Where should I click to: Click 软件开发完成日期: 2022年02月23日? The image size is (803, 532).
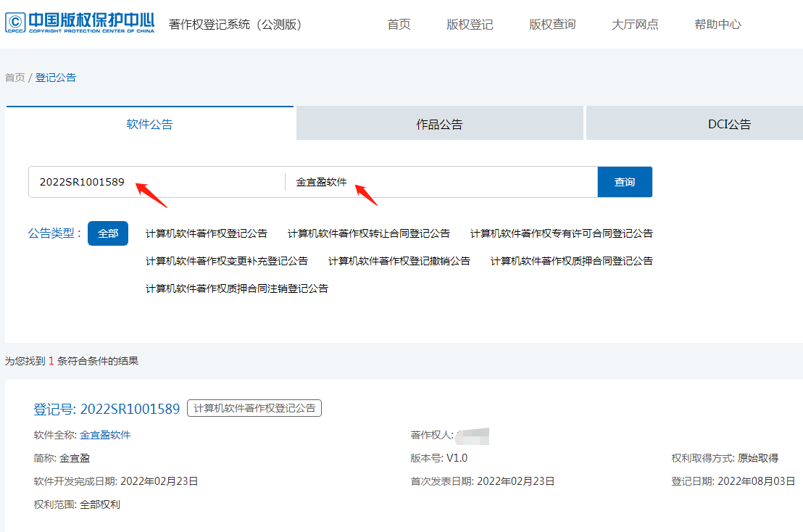click(x=116, y=481)
